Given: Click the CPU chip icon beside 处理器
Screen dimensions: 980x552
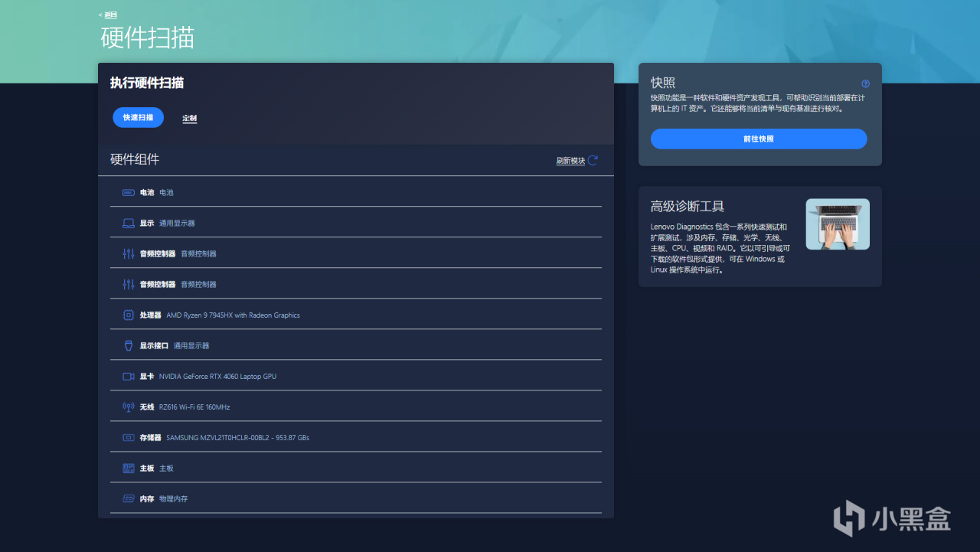Looking at the screenshot, I should coord(129,315).
